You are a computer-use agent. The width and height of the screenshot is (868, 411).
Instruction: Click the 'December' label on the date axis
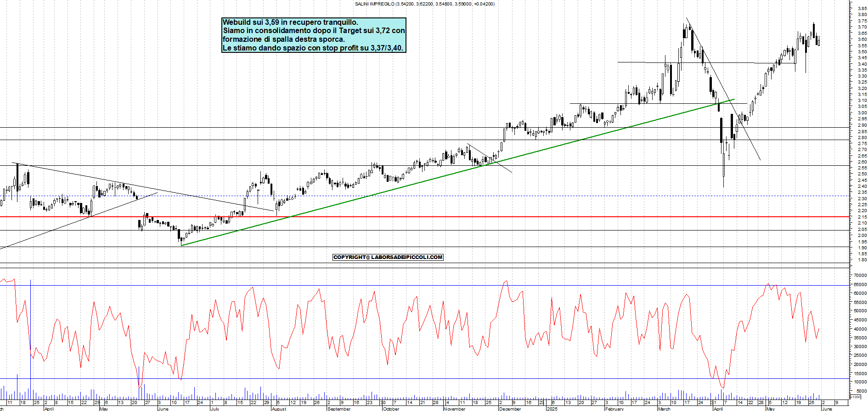pos(510,409)
